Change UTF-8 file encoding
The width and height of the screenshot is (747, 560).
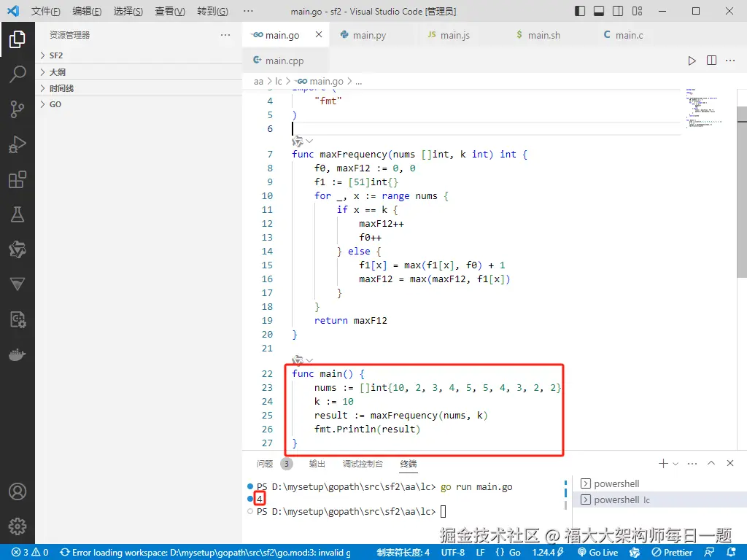point(452,553)
